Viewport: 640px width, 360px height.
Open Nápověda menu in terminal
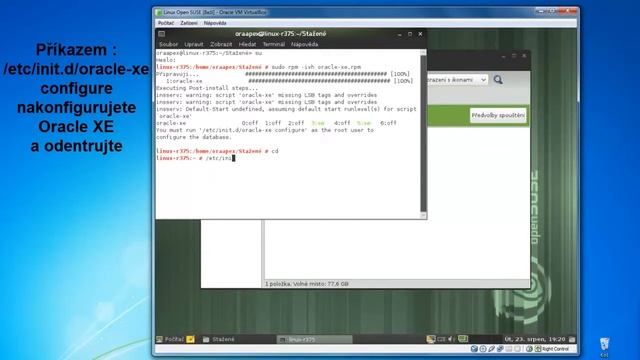[x=304, y=44]
